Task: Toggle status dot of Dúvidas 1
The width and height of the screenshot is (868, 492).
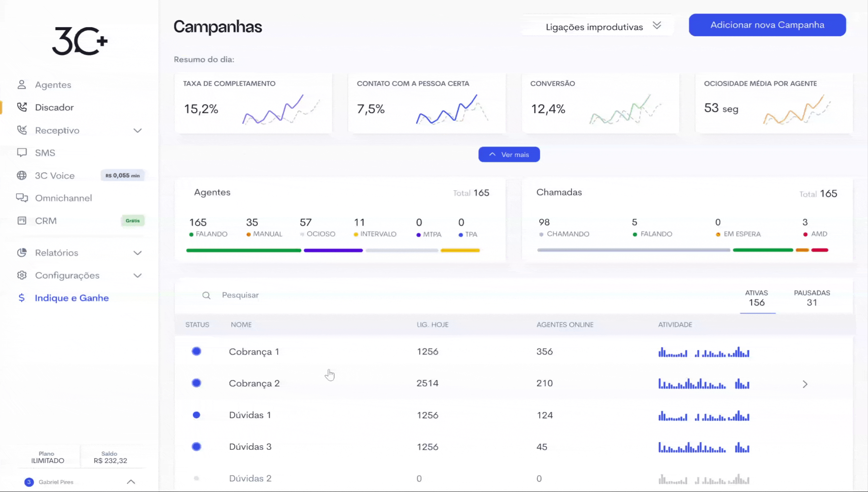Action: [x=196, y=415]
